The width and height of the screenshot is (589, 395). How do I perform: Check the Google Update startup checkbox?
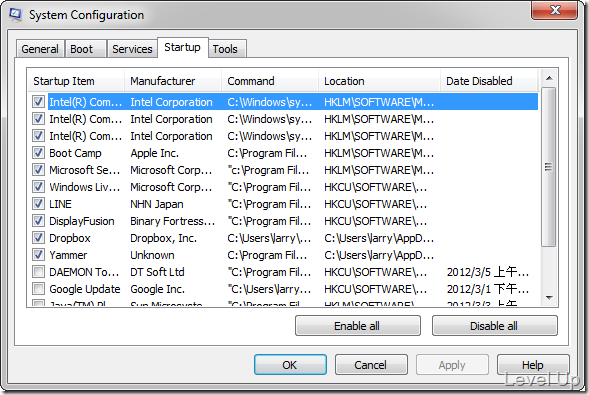point(38,289)
